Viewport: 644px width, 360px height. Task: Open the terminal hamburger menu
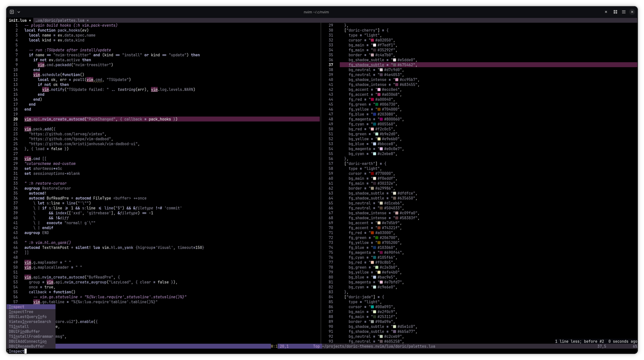624,12
